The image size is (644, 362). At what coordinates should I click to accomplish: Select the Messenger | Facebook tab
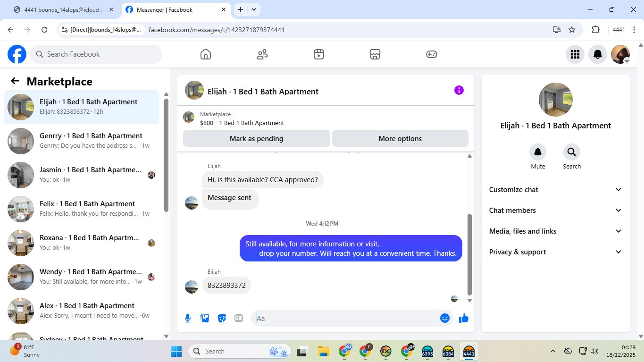[x=176, y=9]
